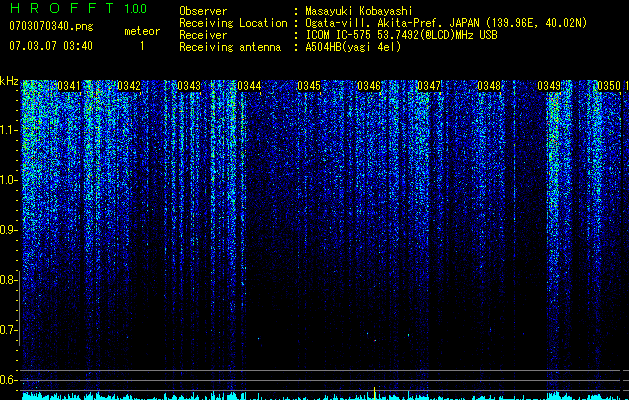Click the version number 1.0.0
629x400 pixels.
tap(136, 9)
